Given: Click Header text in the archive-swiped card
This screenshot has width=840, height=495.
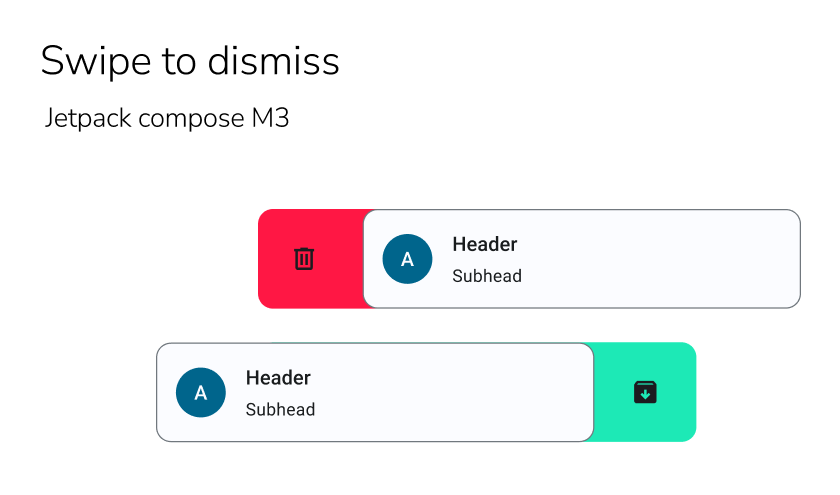Looking at the screenshot, I should [278, 378].
